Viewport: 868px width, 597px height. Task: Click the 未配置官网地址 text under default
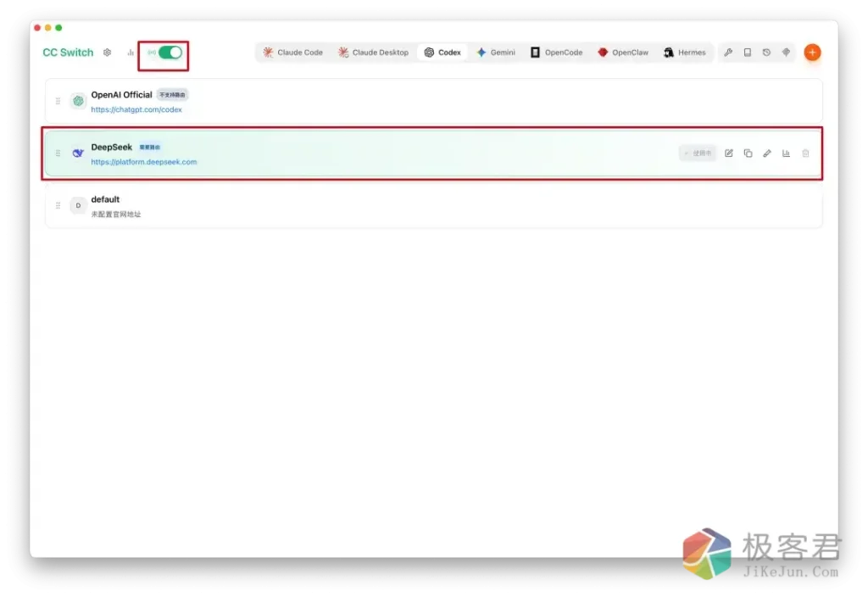(x=115, y=215)
